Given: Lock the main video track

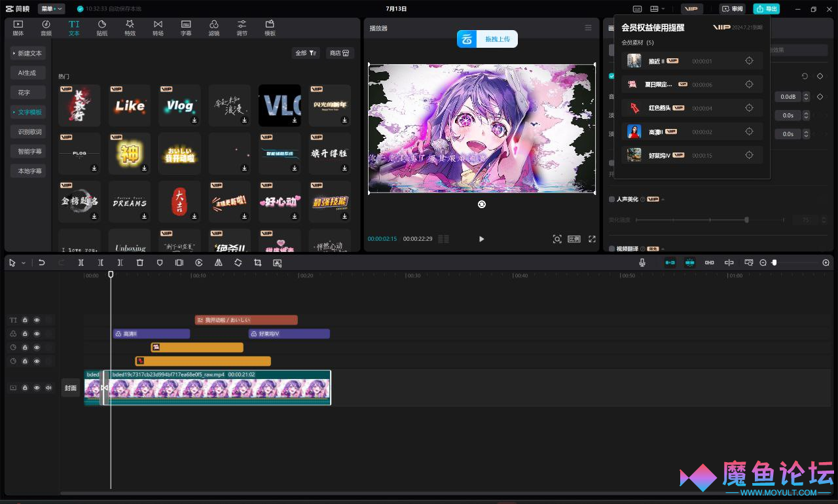Looking at the screenshot, I should pyautogui.click(x=25, y=387).
